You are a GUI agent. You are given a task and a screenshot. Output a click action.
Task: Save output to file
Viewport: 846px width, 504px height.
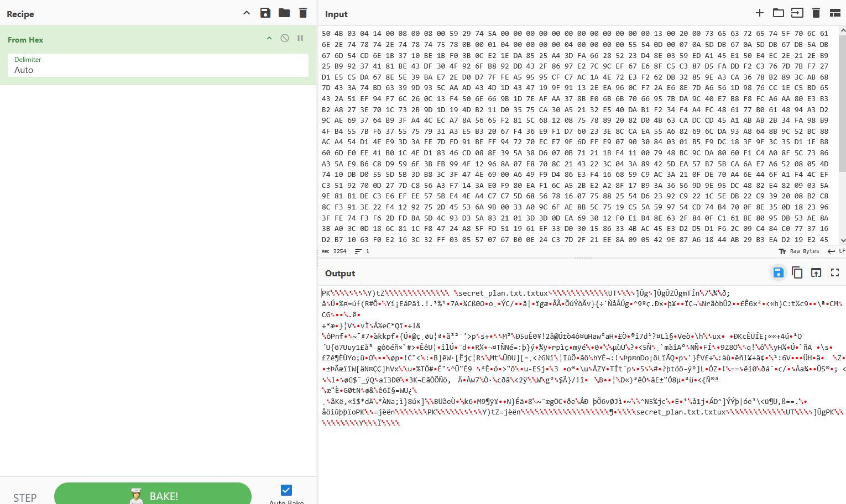[778, 272]
